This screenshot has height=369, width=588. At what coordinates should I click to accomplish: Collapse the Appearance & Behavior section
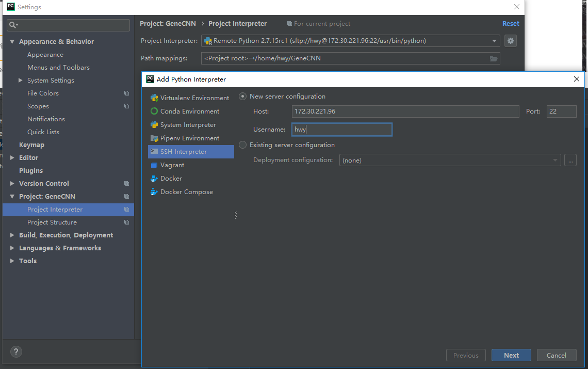[12, 42]
